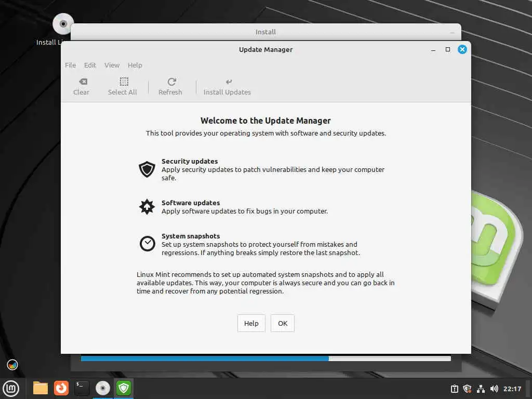The image size is (532, 399).
Task: Open the Linux Mint start menu
Action: pos(11,389)
